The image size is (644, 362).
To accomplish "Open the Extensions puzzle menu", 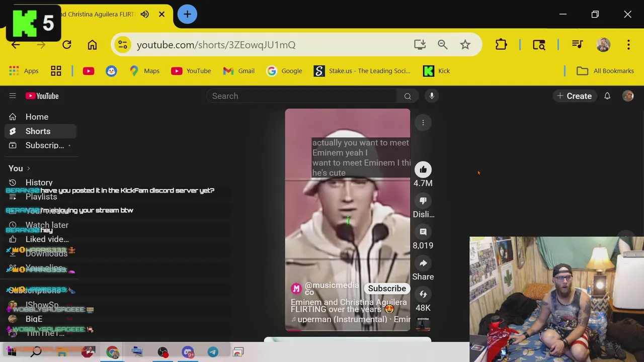I will pos(501,45).
